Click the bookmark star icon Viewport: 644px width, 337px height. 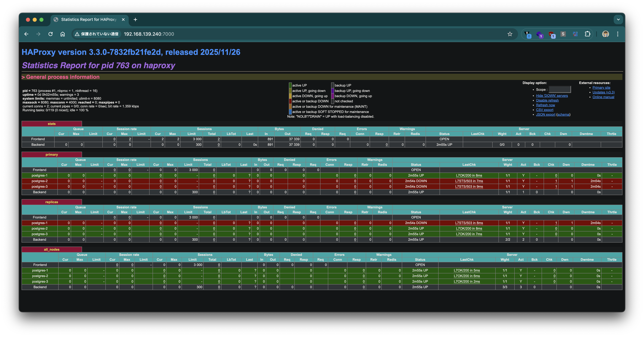coord(510,34)
